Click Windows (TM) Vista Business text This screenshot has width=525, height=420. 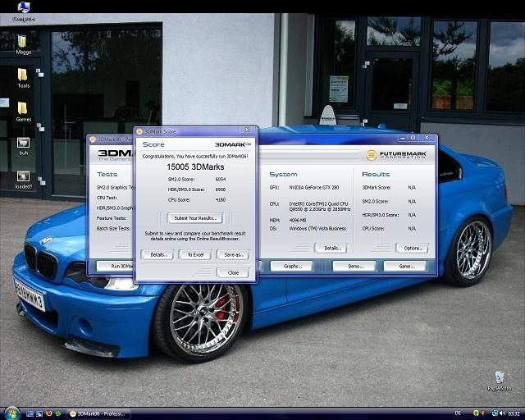(x=317, y=228)
